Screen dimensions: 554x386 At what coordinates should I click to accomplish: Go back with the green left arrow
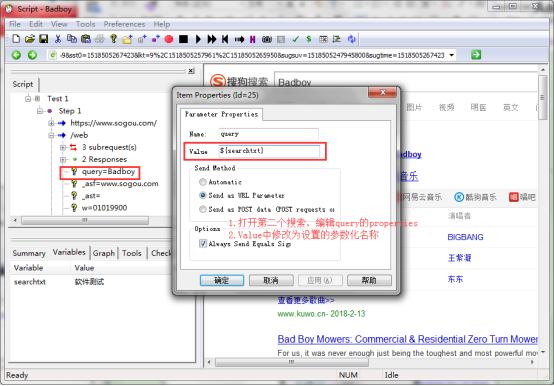[16, 55]
